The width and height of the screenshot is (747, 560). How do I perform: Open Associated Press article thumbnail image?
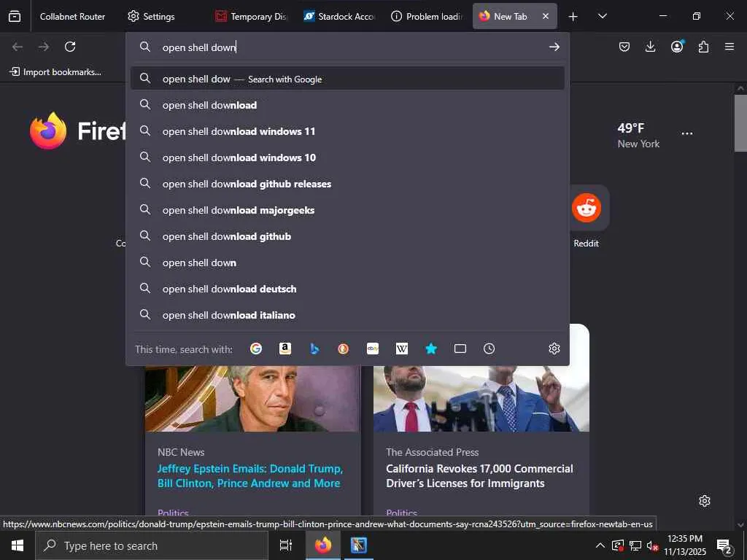(x=481, y=399)
